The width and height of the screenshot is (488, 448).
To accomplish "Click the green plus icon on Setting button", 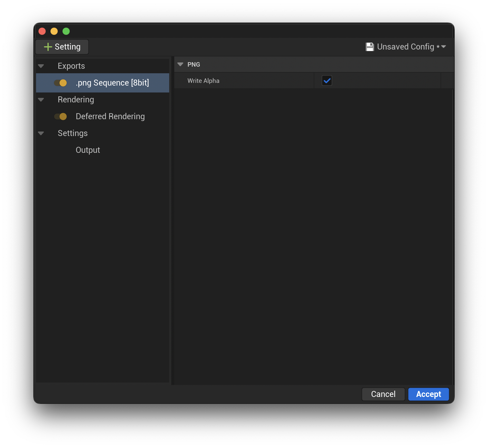I will coord(48,47).
